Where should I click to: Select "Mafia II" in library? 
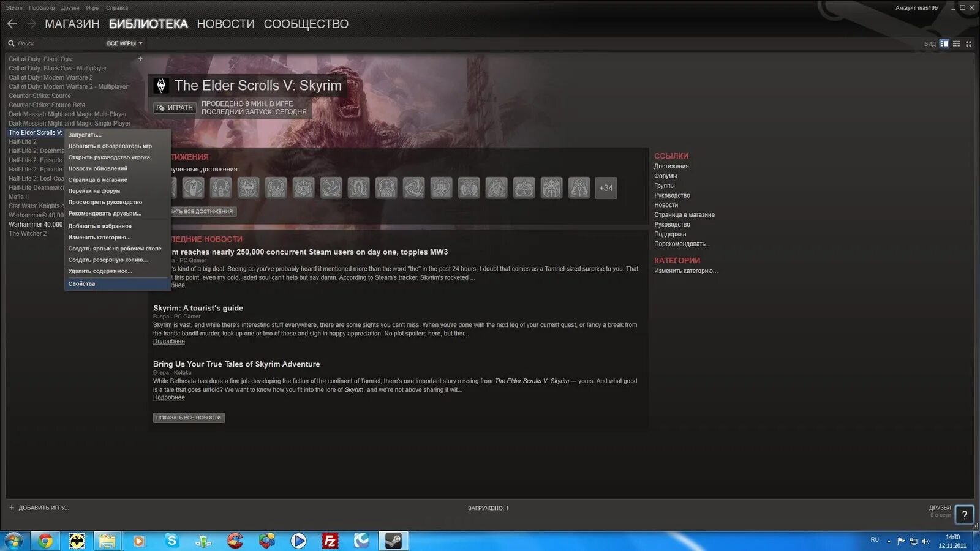click(19, 197)
